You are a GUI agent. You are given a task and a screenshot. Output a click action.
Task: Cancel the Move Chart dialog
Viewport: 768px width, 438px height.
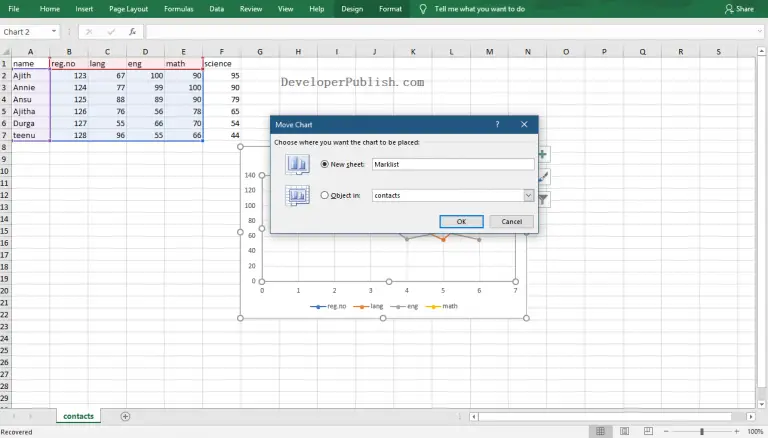coord(511,221)
